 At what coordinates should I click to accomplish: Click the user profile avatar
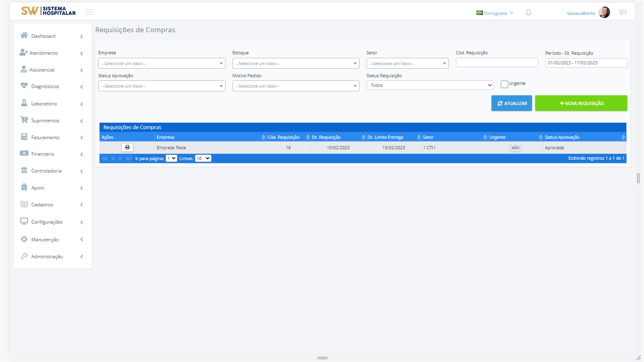(x=604, y=12)
